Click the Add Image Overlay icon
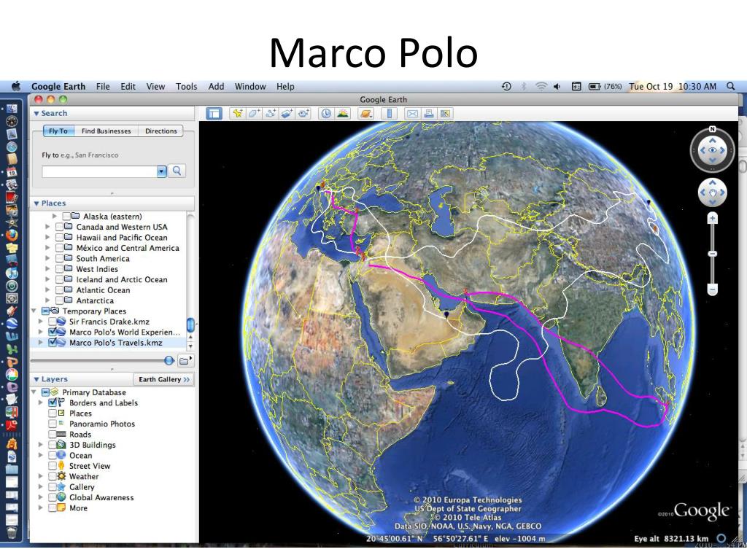747x560 pixels. click(287, 113)
